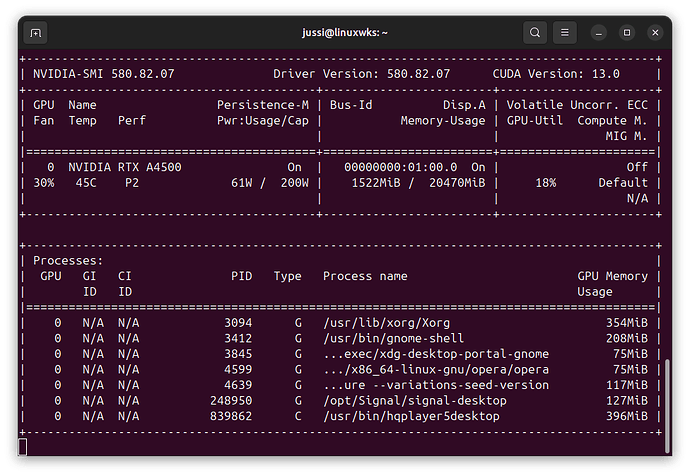The height and width of the screenshot is (475, 690).
Task: Click the title jussi@linuxwks: ~
Action: pyautogui.click(x=345, y=33)
